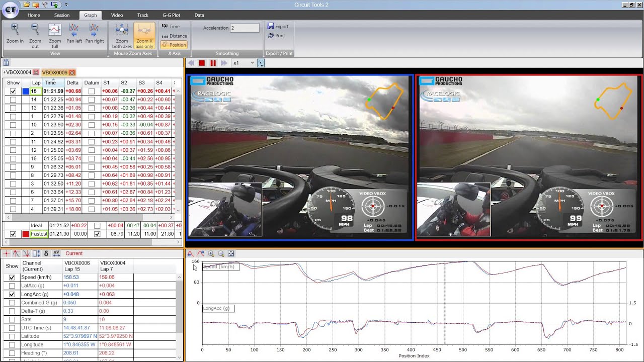Check the Datum box for lap 15

click(91, 91)
